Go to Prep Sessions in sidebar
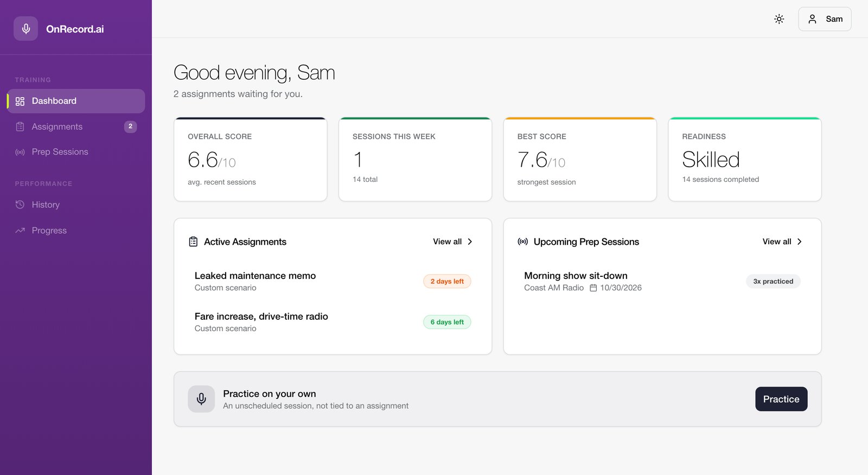Viewport: 868px width, 475px height. (x=76, y=152)
